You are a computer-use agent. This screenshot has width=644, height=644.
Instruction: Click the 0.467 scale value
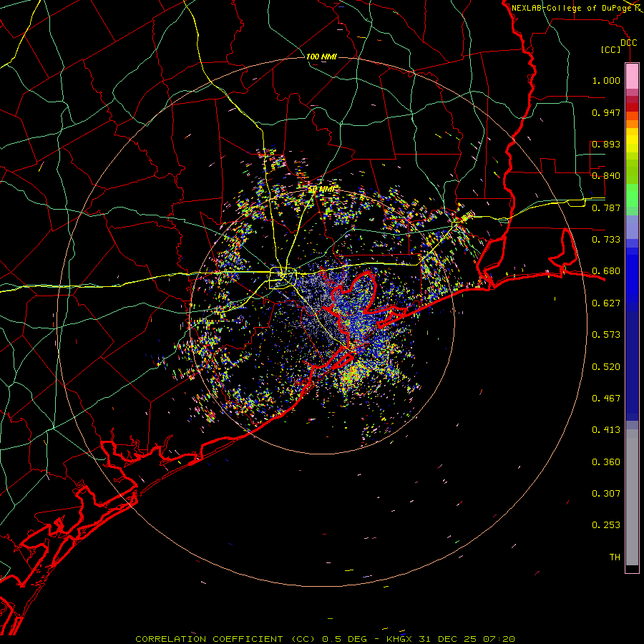606,399
